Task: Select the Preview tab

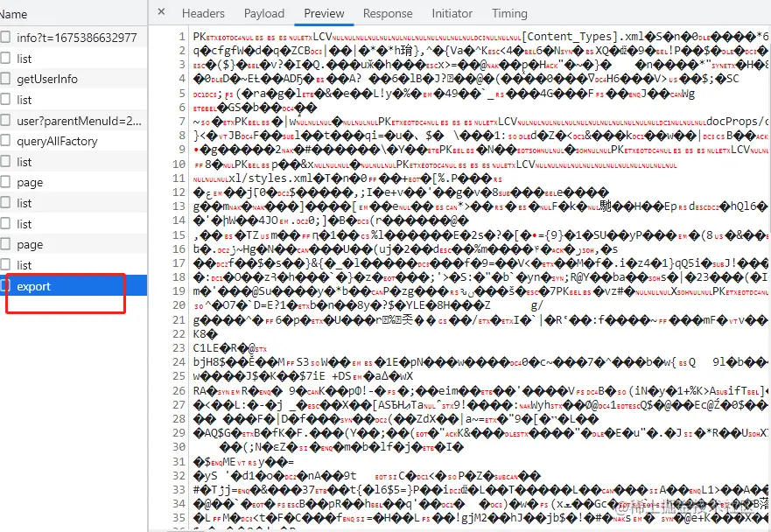Action: [324, 13]
